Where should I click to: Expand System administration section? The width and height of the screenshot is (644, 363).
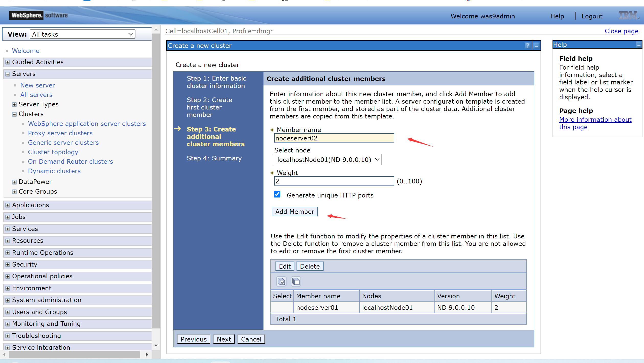pos(8,300)
